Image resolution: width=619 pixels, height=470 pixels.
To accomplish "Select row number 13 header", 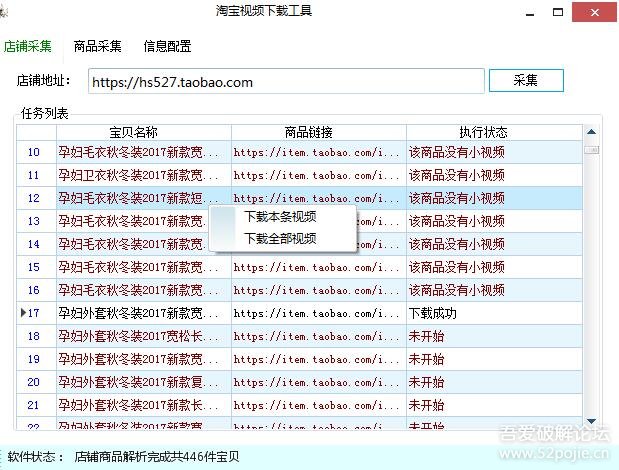I will [x=36, y=221].
